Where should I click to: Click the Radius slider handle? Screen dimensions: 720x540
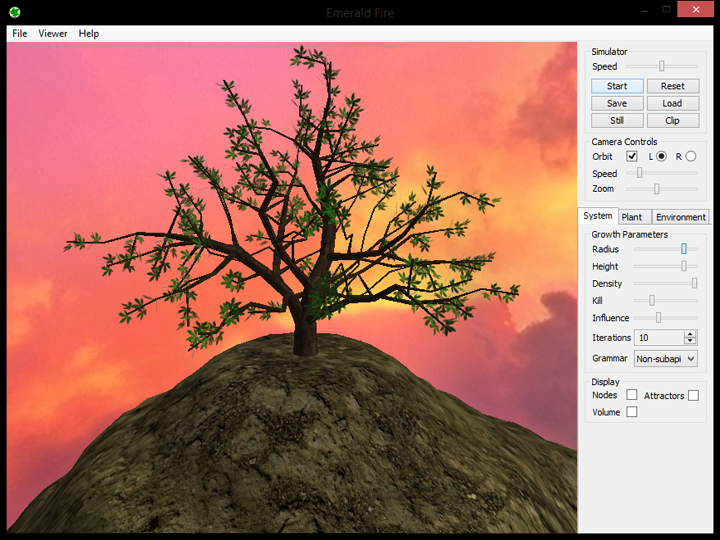tap(684, 249)
